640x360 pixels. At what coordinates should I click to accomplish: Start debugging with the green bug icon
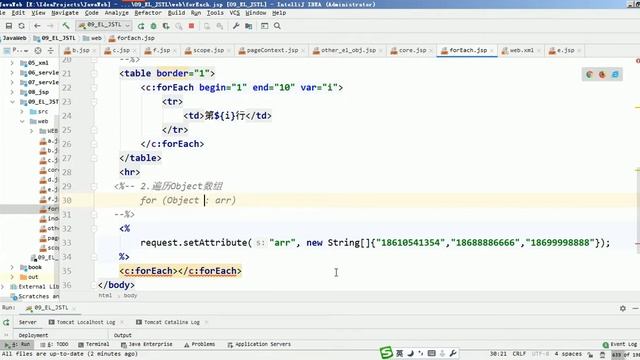[153, 26]
